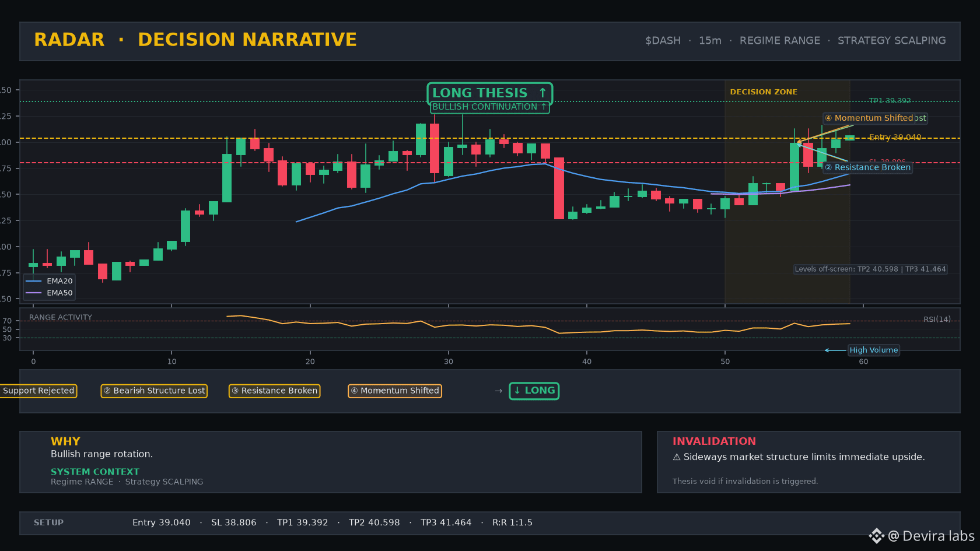The image size is (980, 551).
Task: Click the arrow before the LONG badge
Action: 498,391
